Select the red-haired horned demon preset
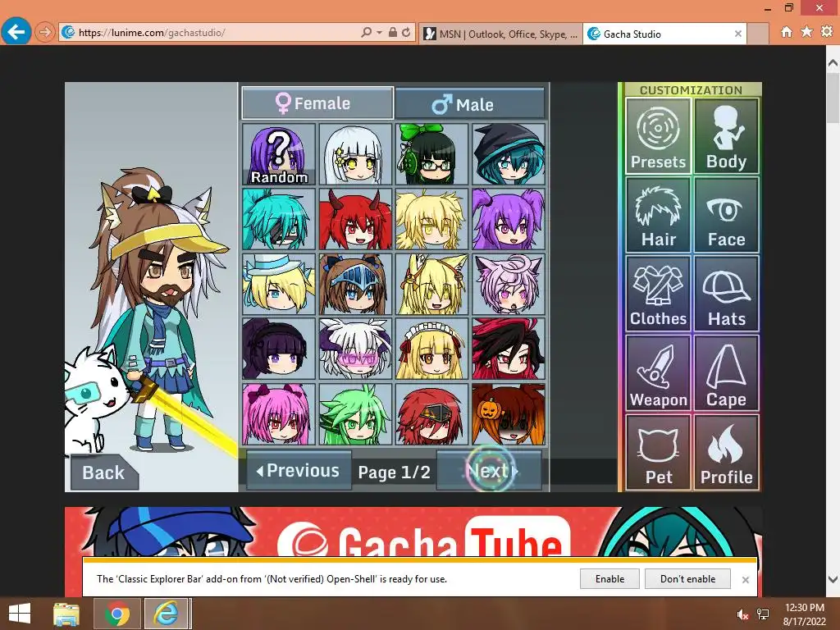This screenshot has width=840, height=630. tap(355, 219)
